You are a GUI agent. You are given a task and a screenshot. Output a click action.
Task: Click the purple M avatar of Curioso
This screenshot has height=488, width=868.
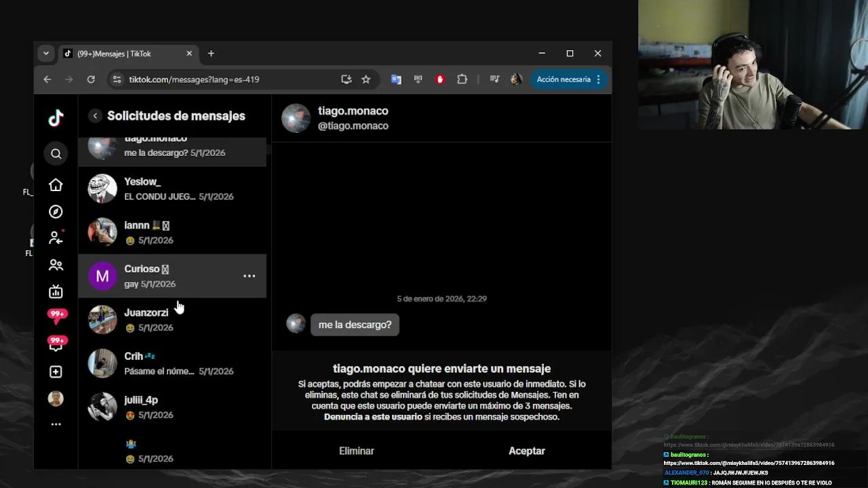tap(102, 276)
